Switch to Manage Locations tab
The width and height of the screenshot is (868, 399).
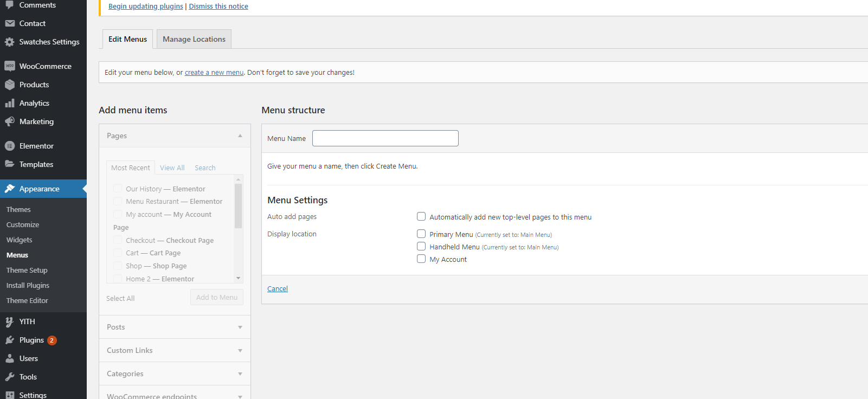(x=194, y=39)
